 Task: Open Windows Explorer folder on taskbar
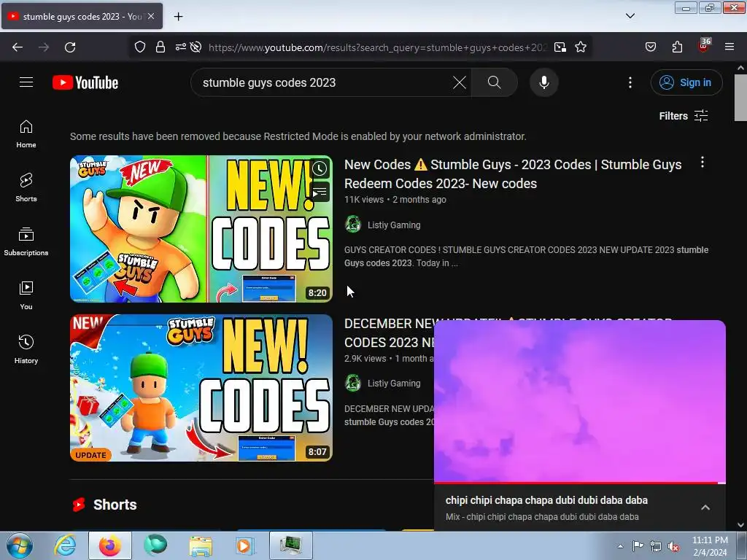pos(201,545)
